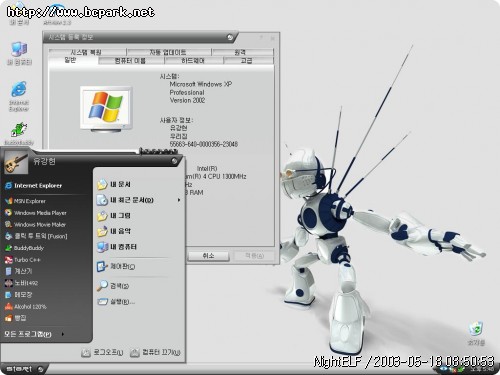Open My Documents folder in start menu
This screenshot has width=500, height=375.
tap(114, 184)
